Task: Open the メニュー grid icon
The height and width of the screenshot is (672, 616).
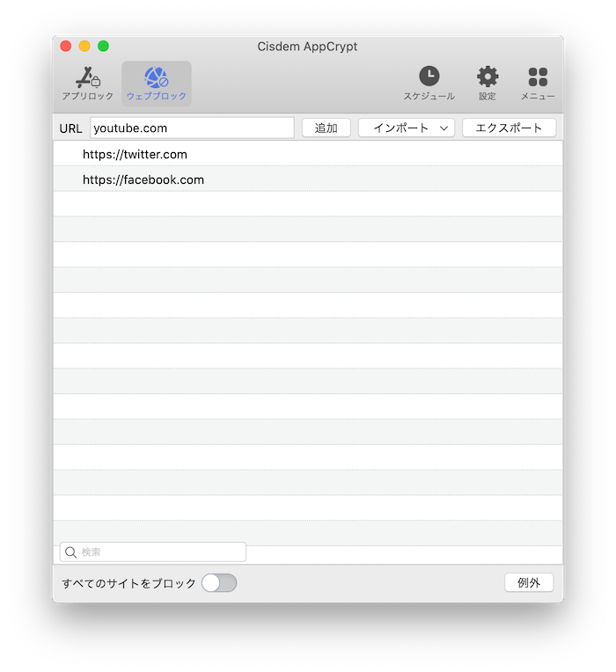Action: click(538, 77)
